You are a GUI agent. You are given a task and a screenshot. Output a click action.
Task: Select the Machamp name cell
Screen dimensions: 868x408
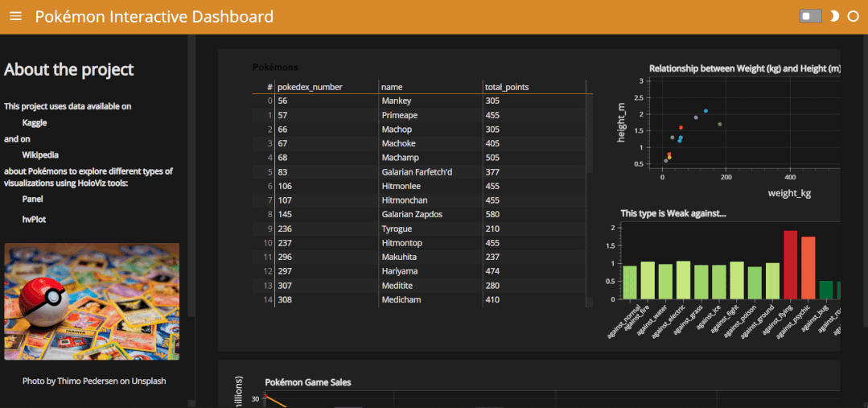click(430, 158)
